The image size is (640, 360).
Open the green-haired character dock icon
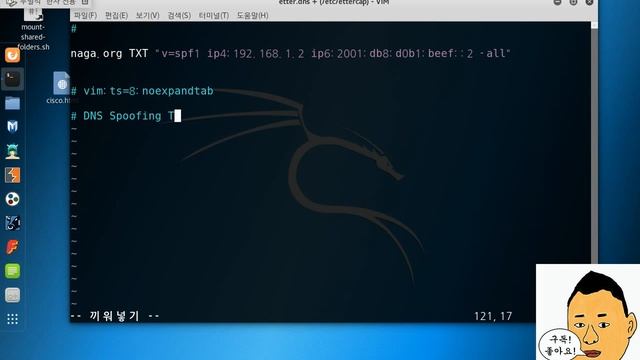click(x=12, y=151)
